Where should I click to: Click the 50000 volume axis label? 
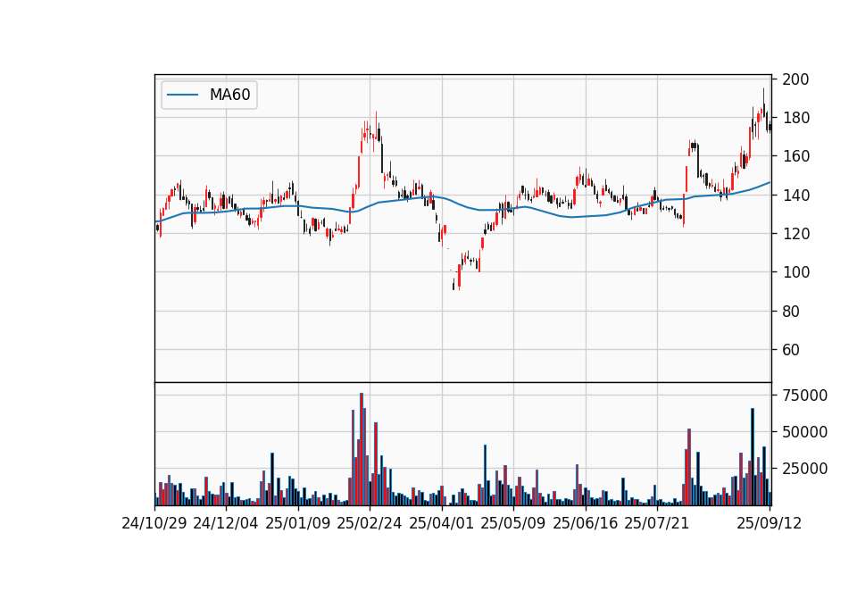coord(804,432)
